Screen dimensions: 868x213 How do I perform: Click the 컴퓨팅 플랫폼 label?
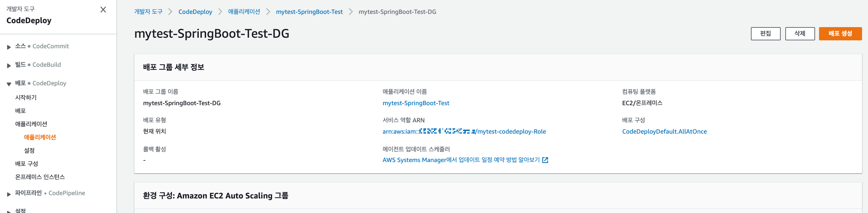pyautogui.click(x=638, y=92)
